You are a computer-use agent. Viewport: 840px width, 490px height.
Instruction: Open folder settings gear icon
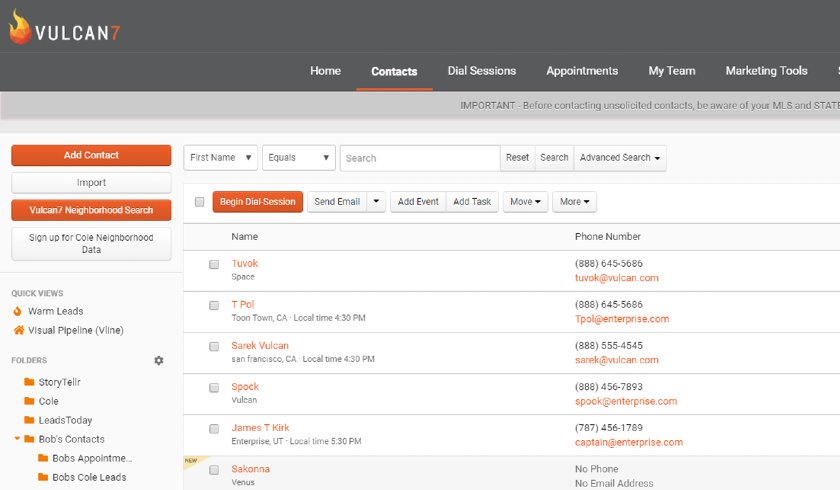[159, 360]
